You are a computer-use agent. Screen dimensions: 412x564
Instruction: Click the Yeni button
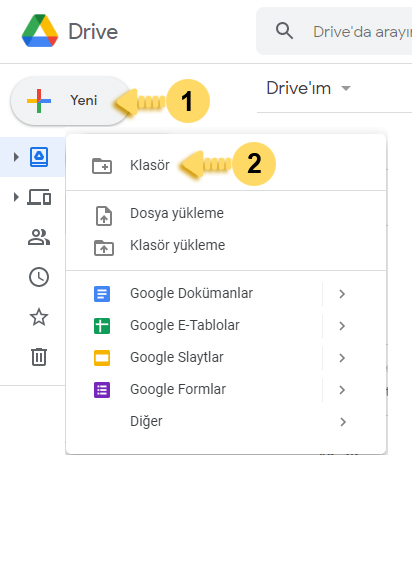pos(71,101)
